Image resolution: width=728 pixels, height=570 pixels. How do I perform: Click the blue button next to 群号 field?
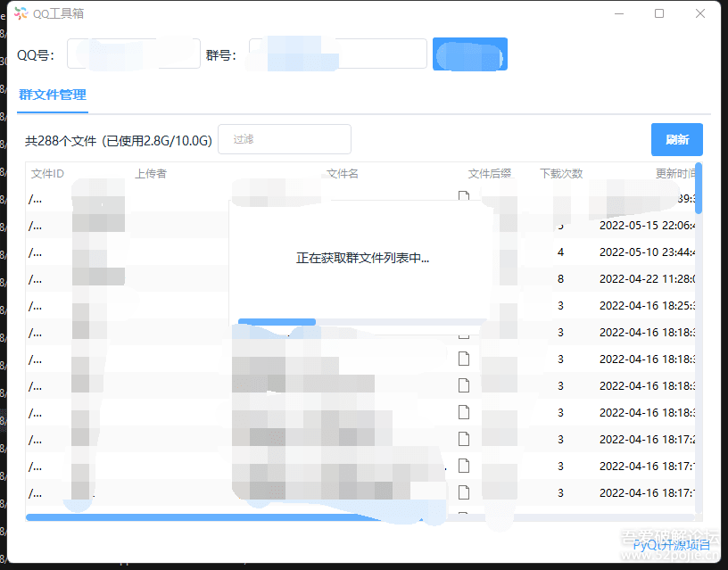click(x=470, y=54)
